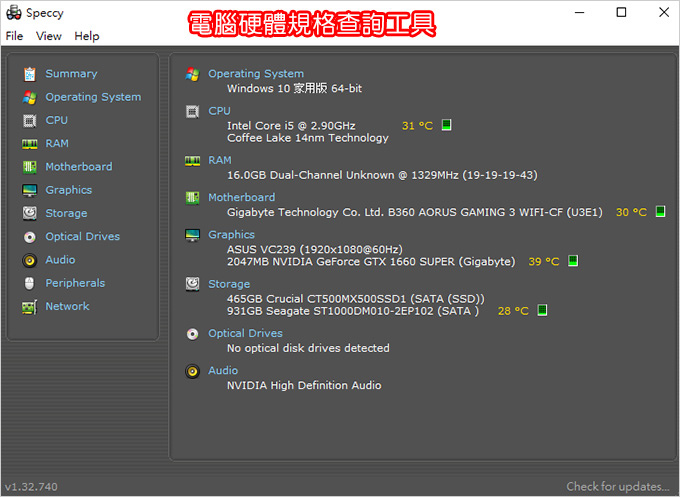Click the RAM stick icon in sidebar
The width and height of the screenshot is (680, 497).
pos(29,144)
